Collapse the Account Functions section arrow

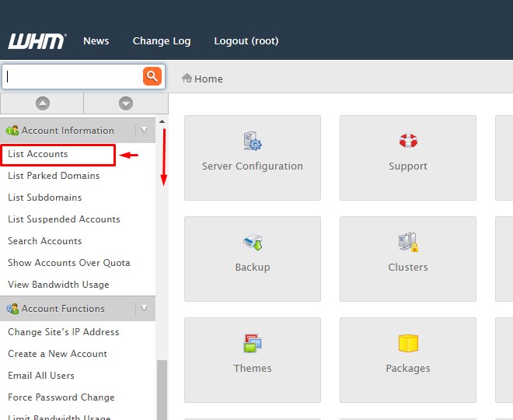(x=144, y=309)
